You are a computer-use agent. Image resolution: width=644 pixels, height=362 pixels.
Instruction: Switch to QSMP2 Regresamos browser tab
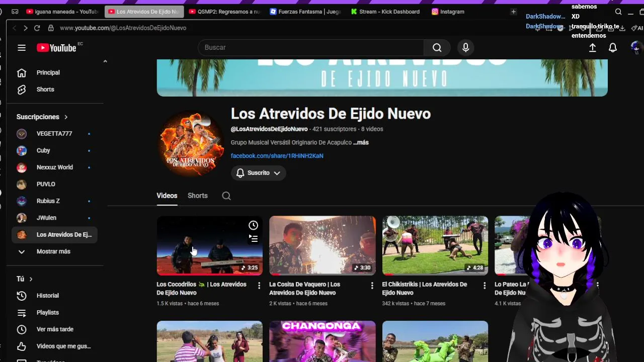click(225, 12)
